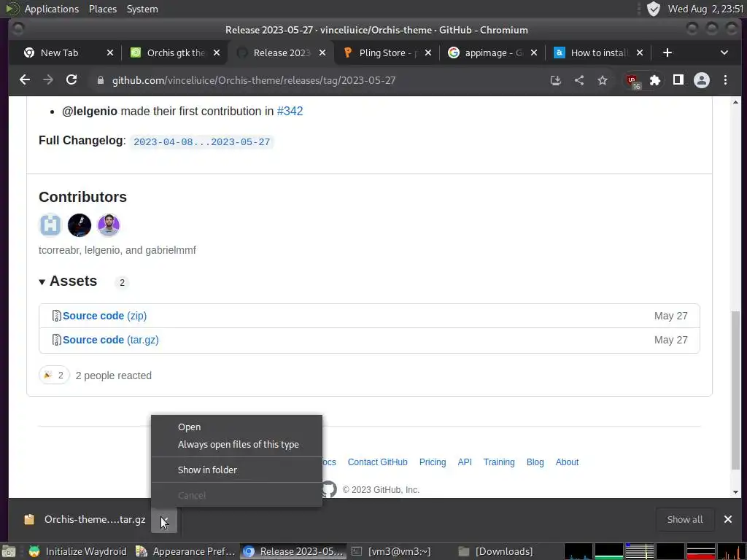747x560 pixels.
Task: Reload the GitHub release page
Action: pyautogui.click(x=71, y=80)
